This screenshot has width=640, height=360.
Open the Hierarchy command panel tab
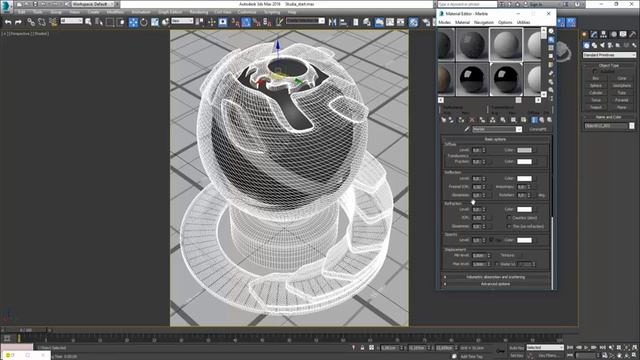point(604,35)
